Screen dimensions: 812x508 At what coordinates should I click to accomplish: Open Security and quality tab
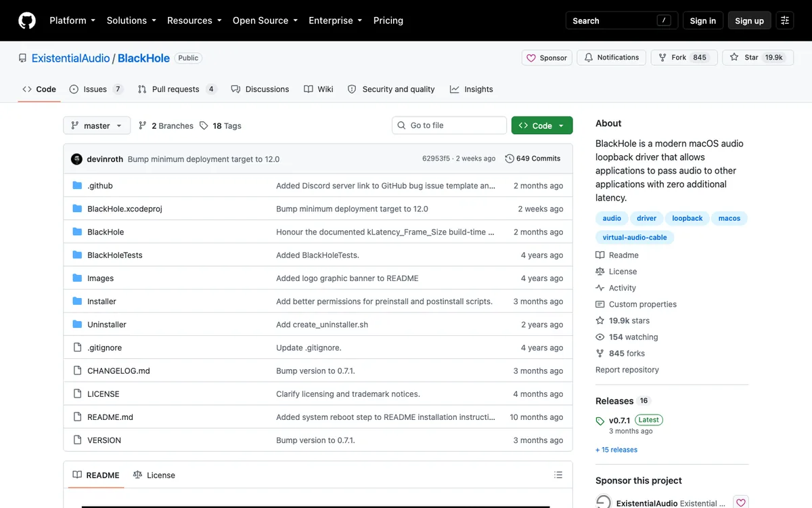point(391,89)
